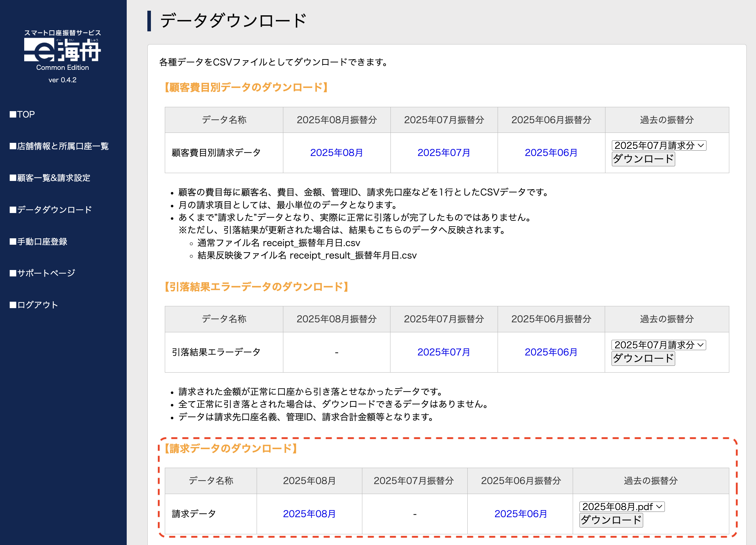The image size is (756, 545).
Task: Download 顧客費目別請求データ for 2025年08月
Action: 336,153
